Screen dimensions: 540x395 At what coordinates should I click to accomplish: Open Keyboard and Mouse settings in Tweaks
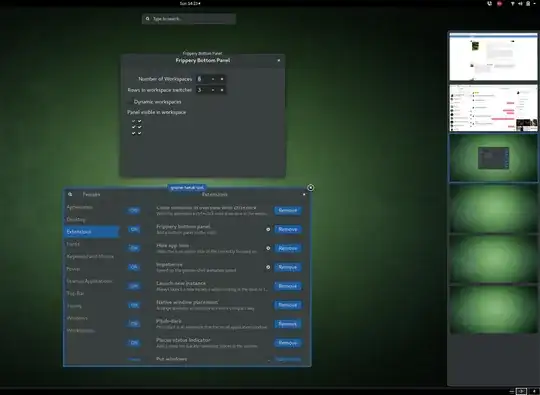pyautogui.click(x=92, y=257)
